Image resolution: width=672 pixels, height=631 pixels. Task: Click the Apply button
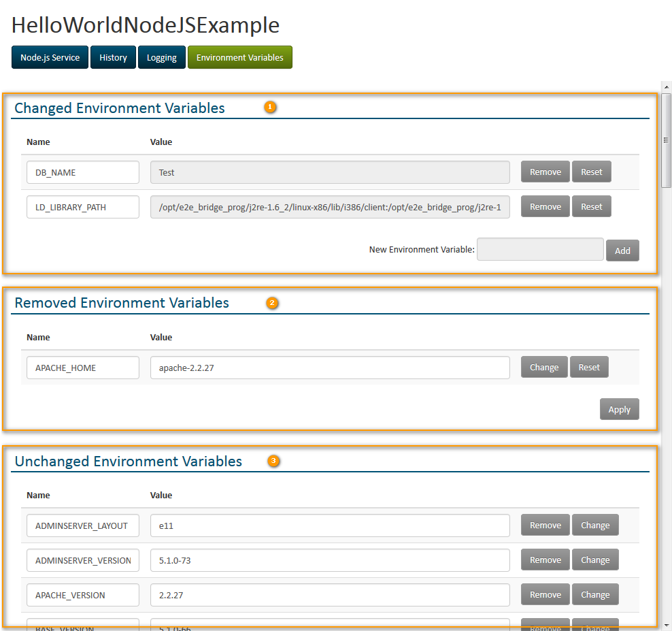coord(619,409)
